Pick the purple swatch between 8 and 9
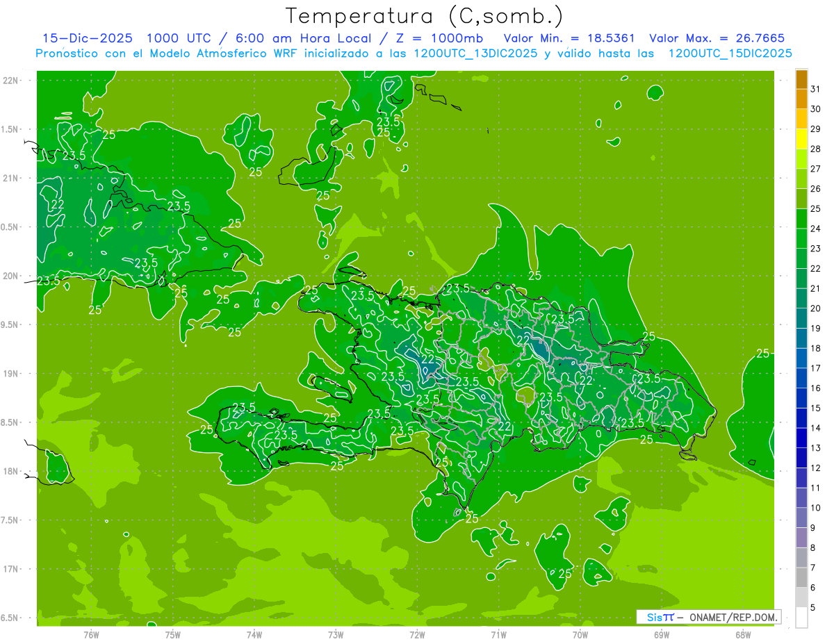Viewport: 834px width, 644px height. coord(801,538)
